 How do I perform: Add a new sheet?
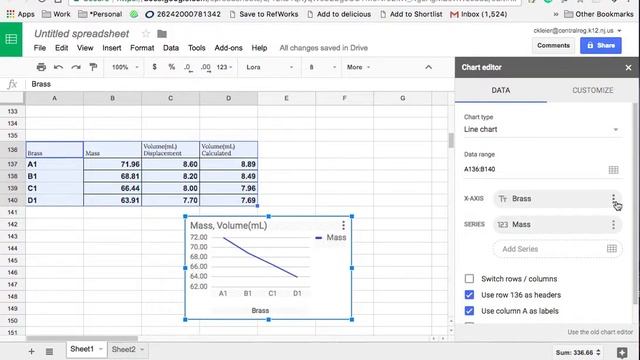pyautogui.click(x=31, y=351)
